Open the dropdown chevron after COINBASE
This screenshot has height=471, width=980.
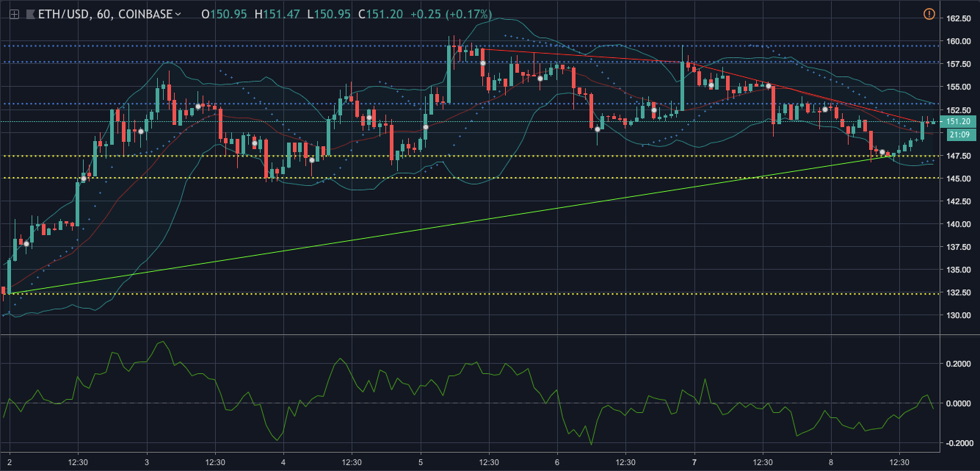(178, 14)
